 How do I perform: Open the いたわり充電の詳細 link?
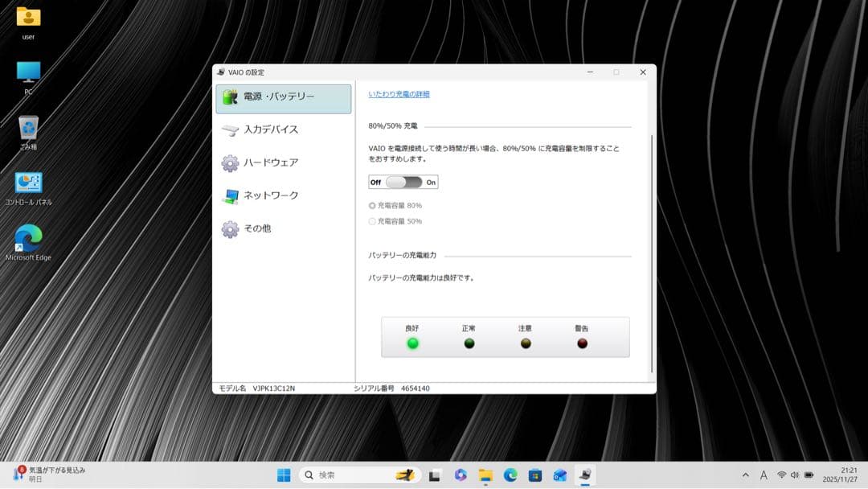click(x=399, y=93)
